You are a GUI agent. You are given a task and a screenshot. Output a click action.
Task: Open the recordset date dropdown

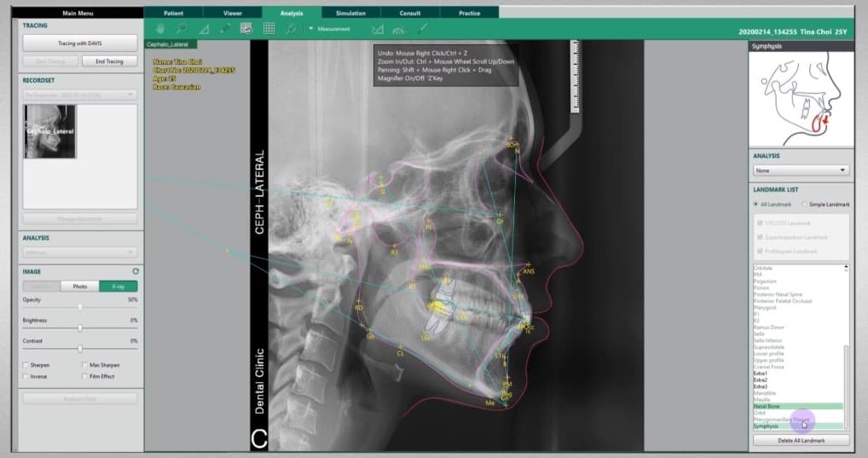pos(80,94)
